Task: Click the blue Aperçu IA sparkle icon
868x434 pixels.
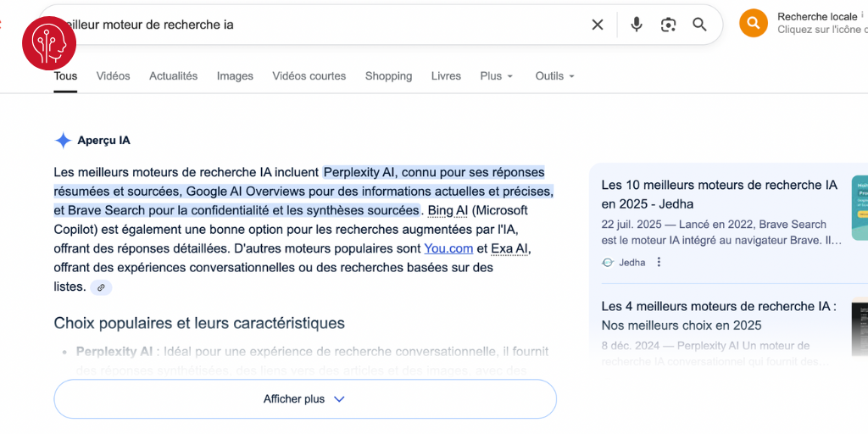Action: [x=63, y=141]
